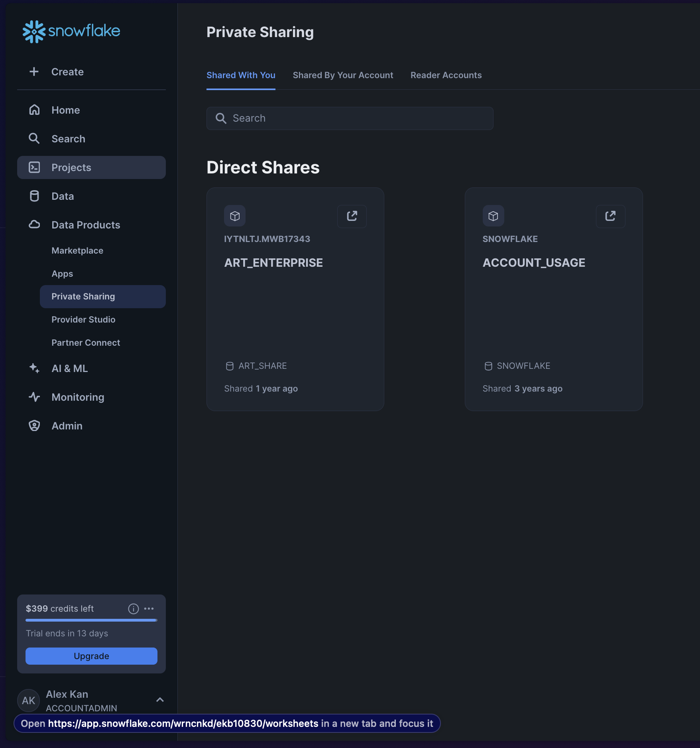
Task: Click the ART_ENTERPRISE share title
Action: click(273, 263)
